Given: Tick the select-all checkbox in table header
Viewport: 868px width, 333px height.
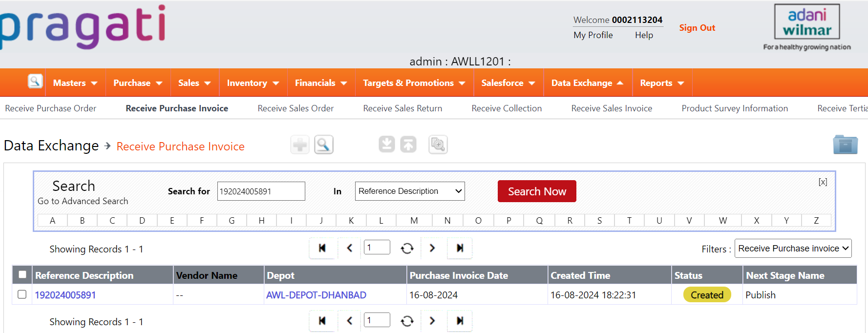Looking at the screenshot, I should click(x=22, y=274).
